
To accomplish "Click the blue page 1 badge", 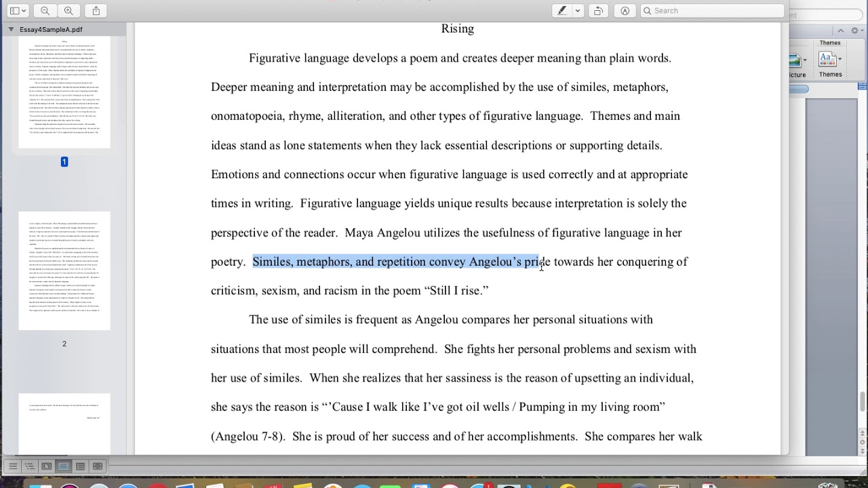I will tap(64, 161).
